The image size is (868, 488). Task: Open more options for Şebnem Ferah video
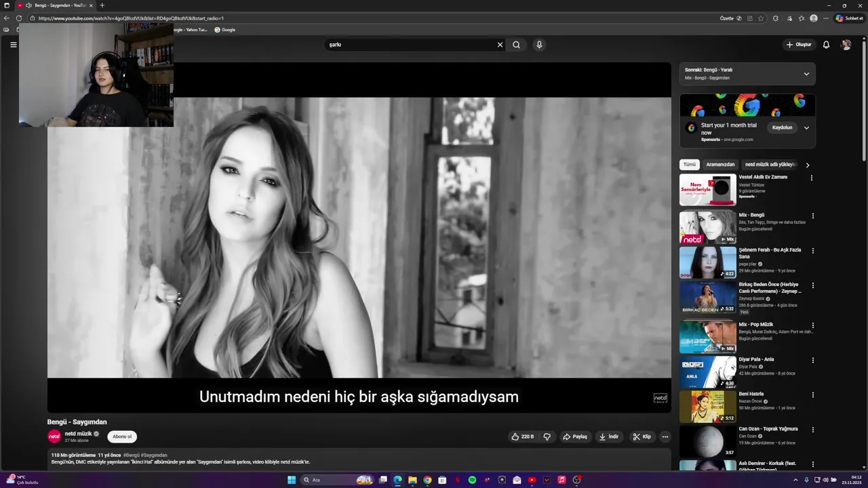pos(812,251)
